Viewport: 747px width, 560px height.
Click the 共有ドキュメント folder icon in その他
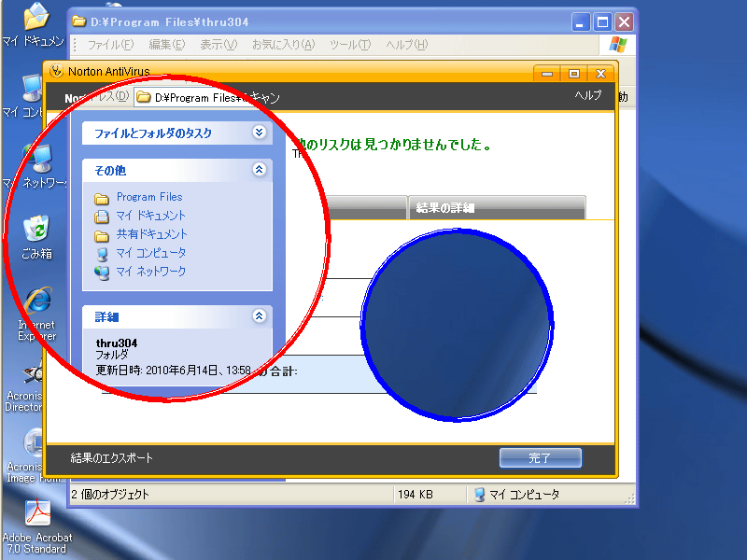click(102, 235)
